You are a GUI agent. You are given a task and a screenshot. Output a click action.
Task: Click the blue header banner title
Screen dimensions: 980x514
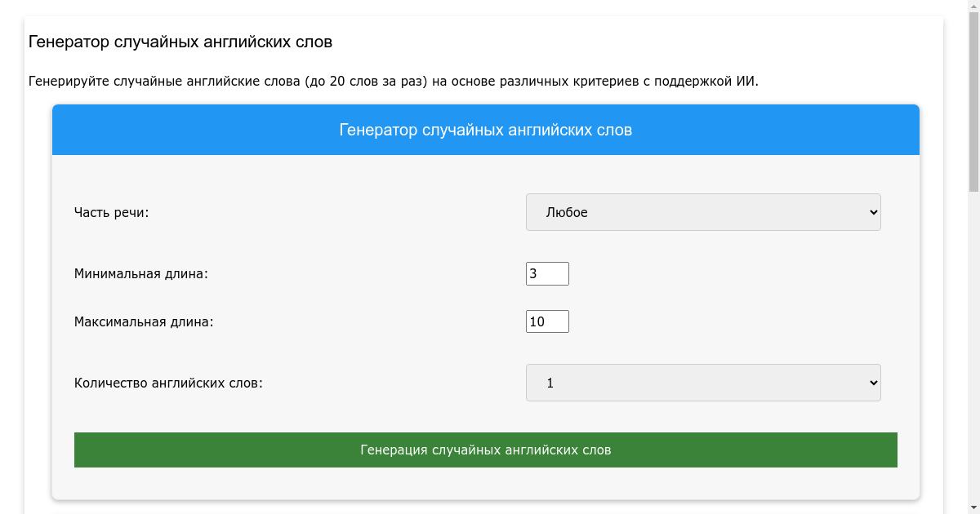click(x=485, y=130)
